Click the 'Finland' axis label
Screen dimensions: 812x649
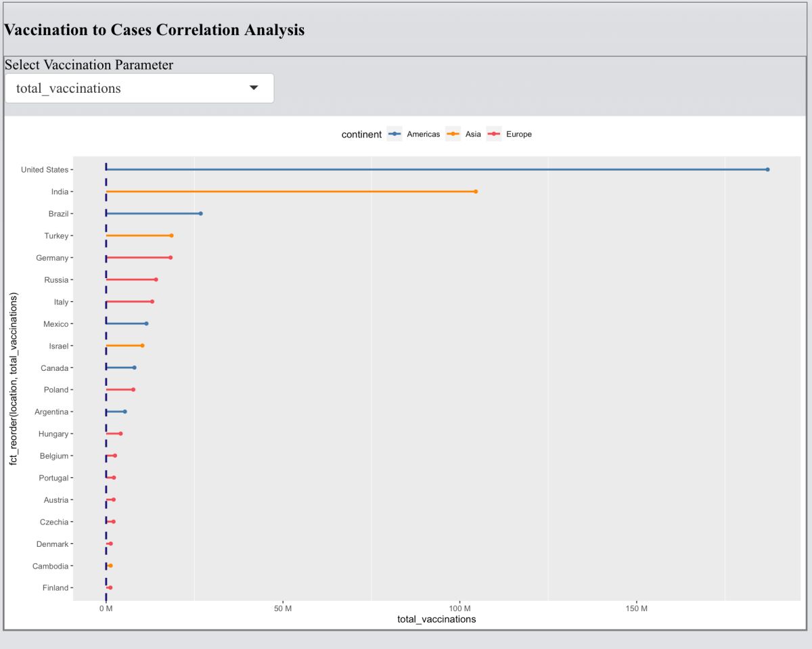tap(55, 588)
